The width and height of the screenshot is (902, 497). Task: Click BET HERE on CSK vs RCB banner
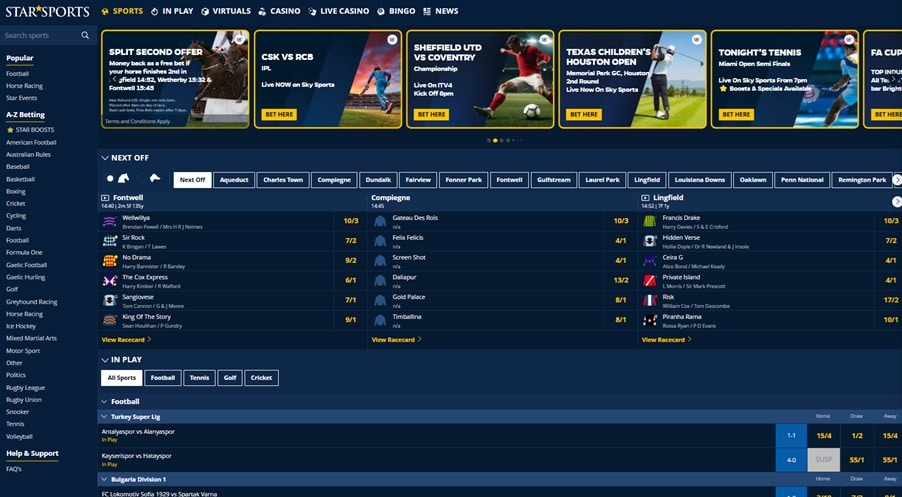(279, 114)
